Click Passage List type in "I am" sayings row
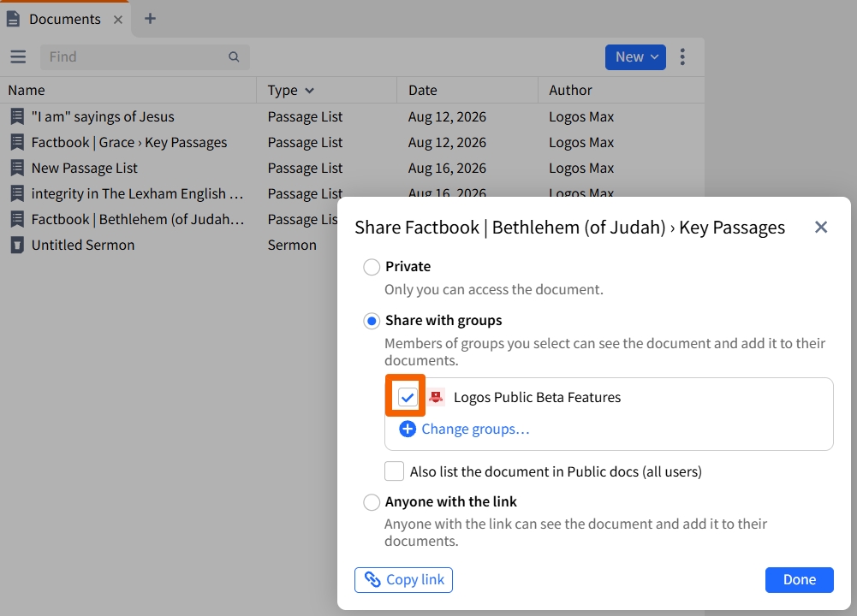The image size is (857, 616). pos(305,116)
